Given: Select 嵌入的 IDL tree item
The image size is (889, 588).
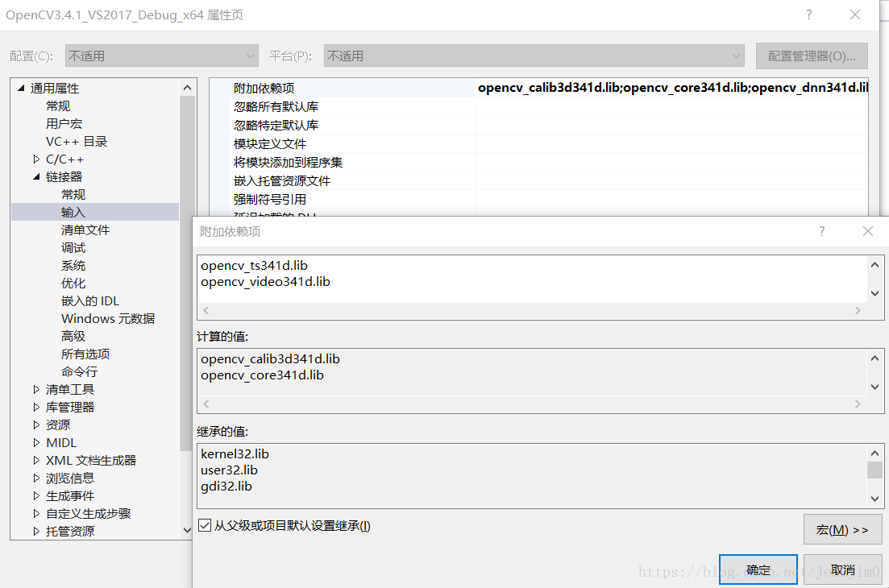Looking at the screenshot, I should (x=90, y=300).
